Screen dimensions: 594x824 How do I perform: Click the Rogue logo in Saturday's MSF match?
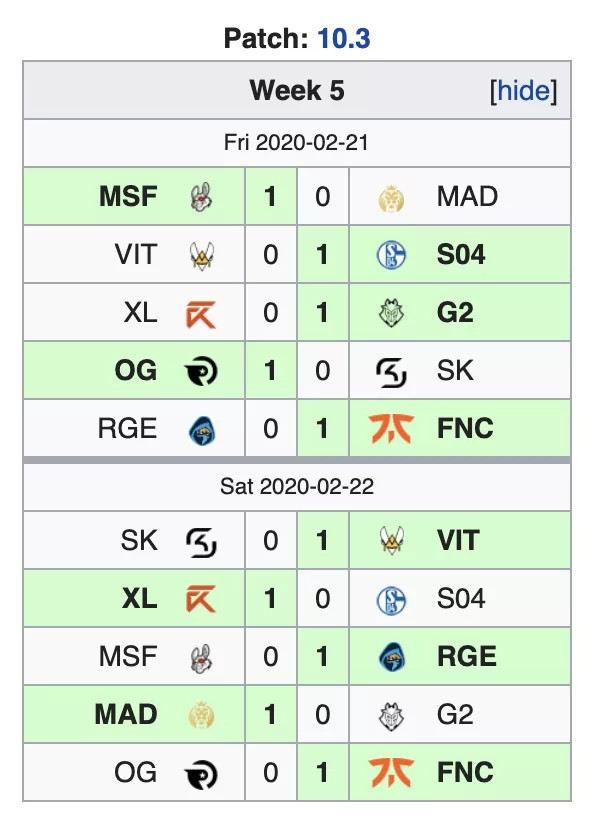(391, 657)
